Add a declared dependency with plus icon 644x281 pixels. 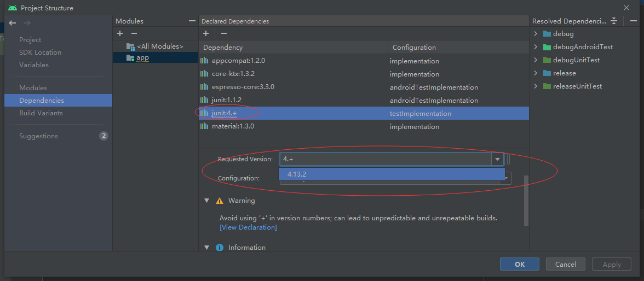(x=206, y=34)
